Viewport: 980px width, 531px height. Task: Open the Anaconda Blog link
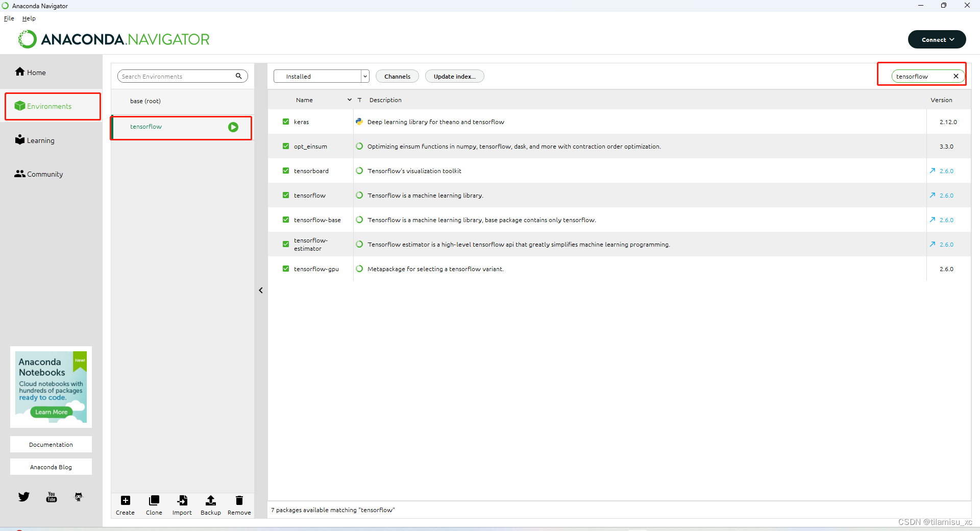[x=51, y=467]
